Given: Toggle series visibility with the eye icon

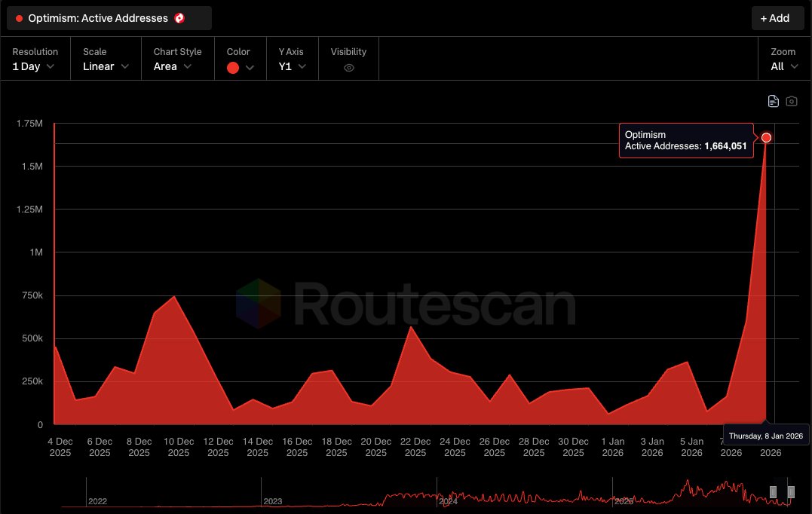Looking at the screenshot, I should pyautogui.click(x=349, y=68).
